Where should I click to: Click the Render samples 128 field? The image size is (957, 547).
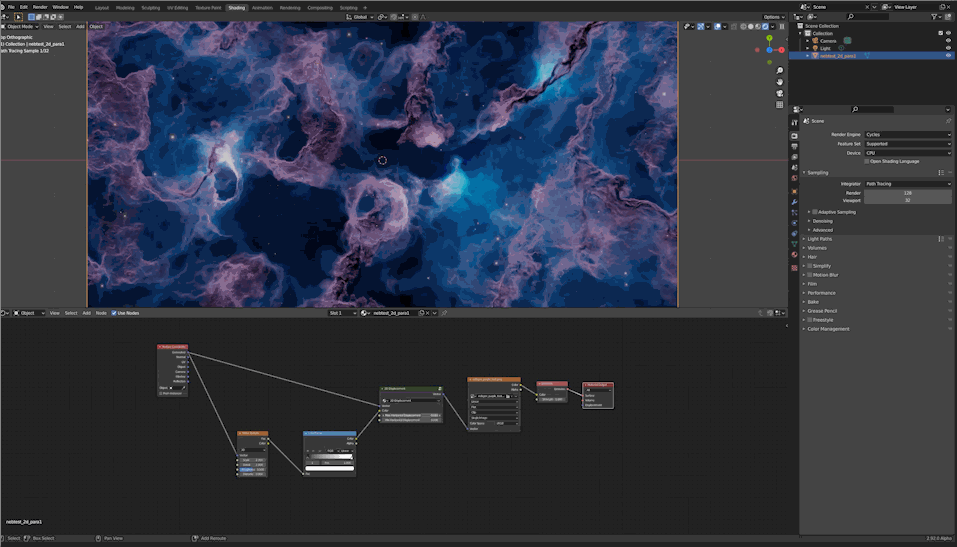pyautogui.click(x=908, y=192)
